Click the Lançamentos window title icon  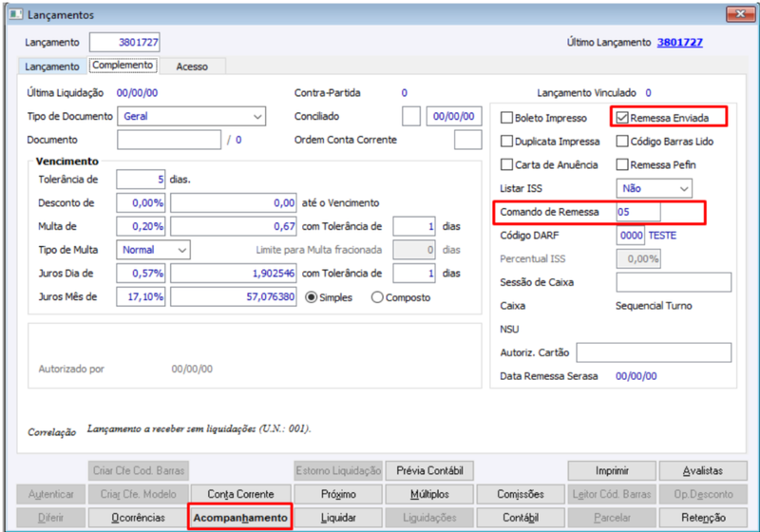pos(16,14)
